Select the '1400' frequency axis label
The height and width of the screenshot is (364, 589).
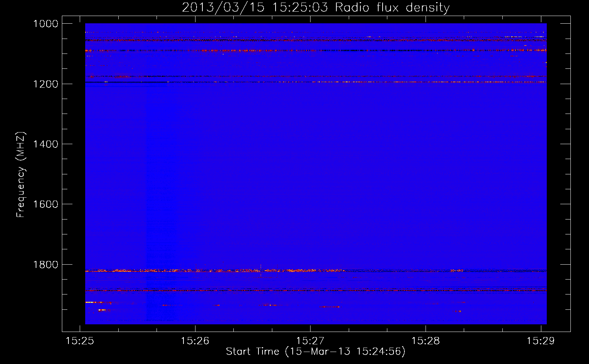(x=46, y=144)
